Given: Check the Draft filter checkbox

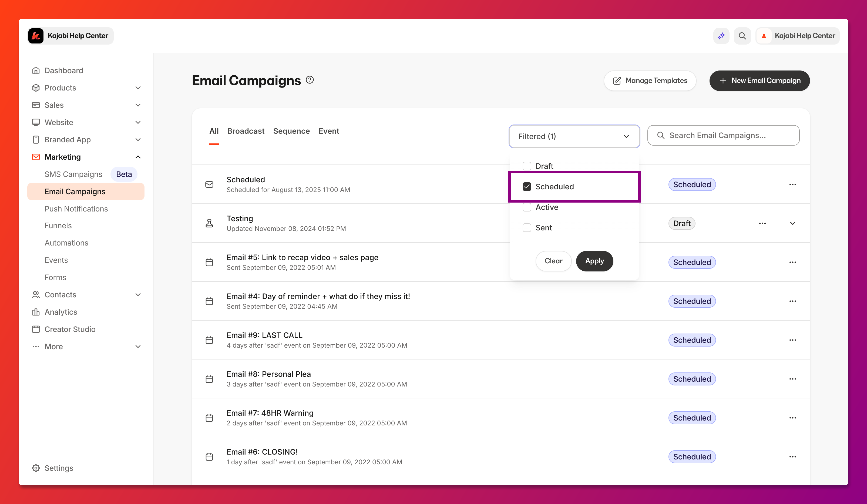Looking at the screenshot, I should 527,166.
